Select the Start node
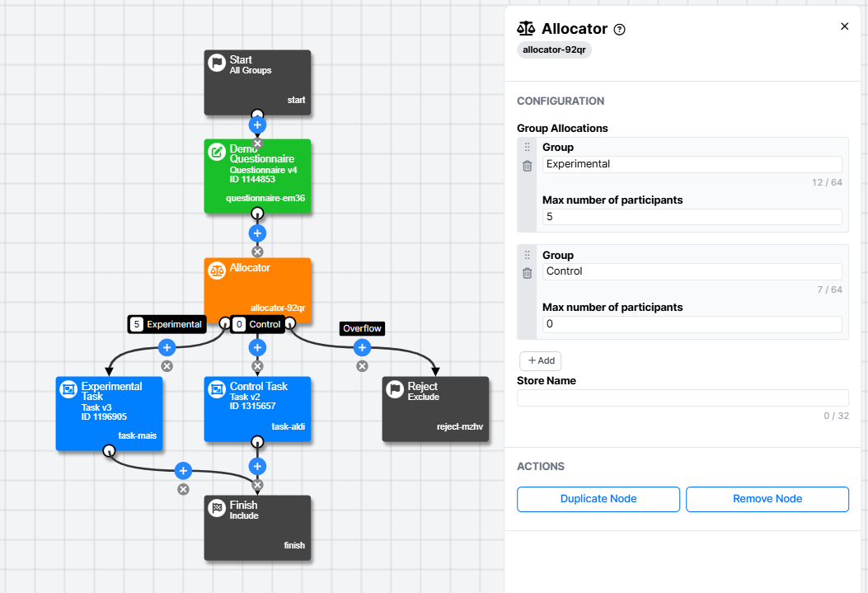 pos(257,82)
